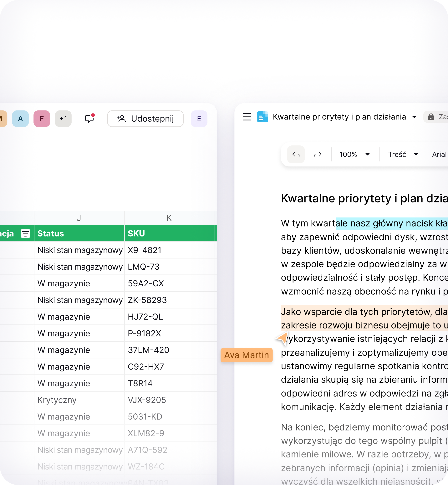Open the comments icon with red notification dot
This screenshot has height=485, width=448.
click(89, 119)
